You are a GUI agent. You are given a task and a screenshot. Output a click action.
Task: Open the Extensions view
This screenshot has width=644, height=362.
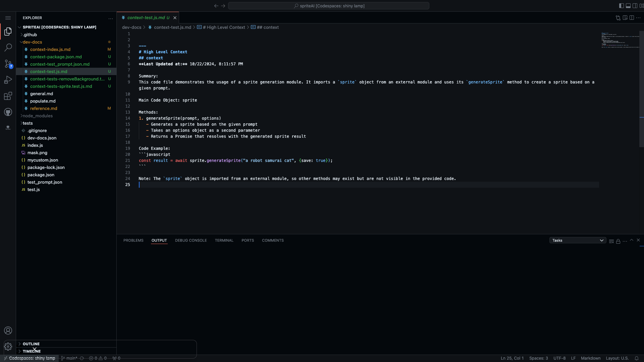[8, 96]
